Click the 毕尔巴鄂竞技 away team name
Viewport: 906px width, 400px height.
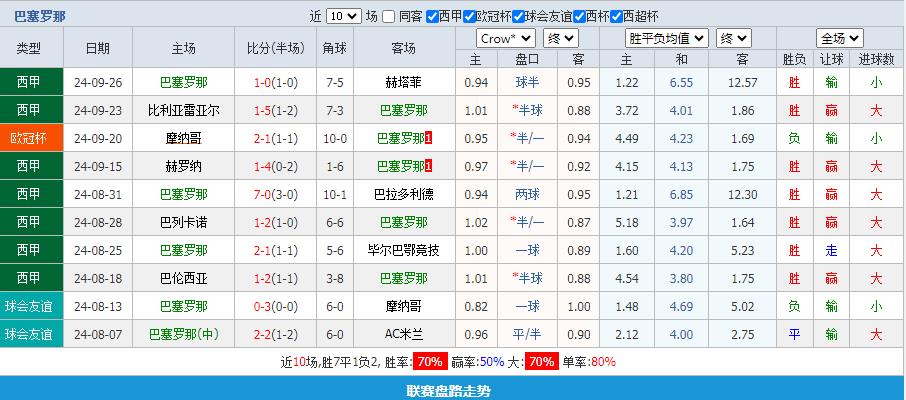coord(404,250)
